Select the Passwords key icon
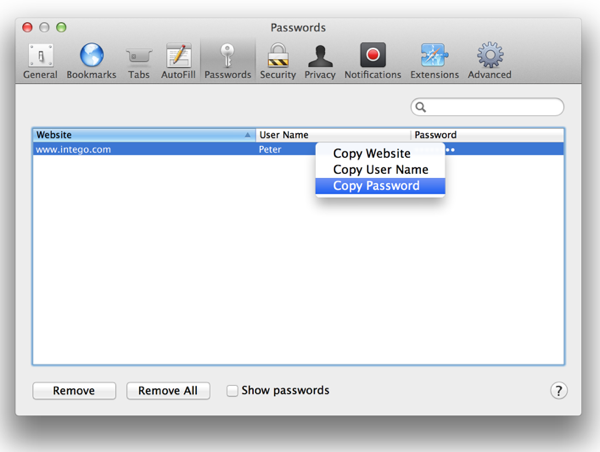Screen dimensions: 600x452 tap(227, 55)
